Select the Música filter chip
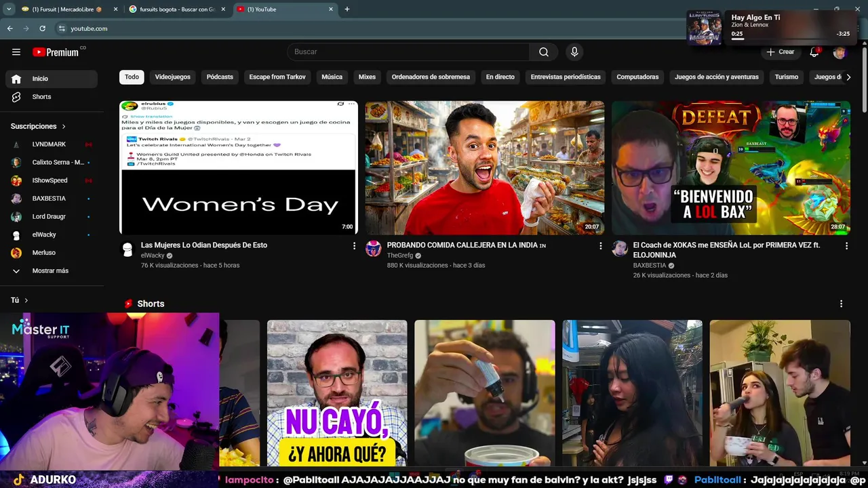The image size is (868, 488). tap(332, 77)
